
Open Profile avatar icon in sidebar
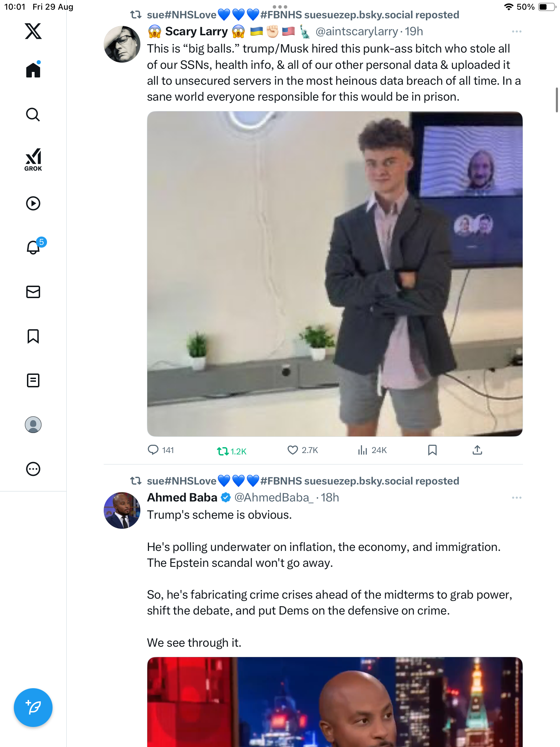click(33, 425)
